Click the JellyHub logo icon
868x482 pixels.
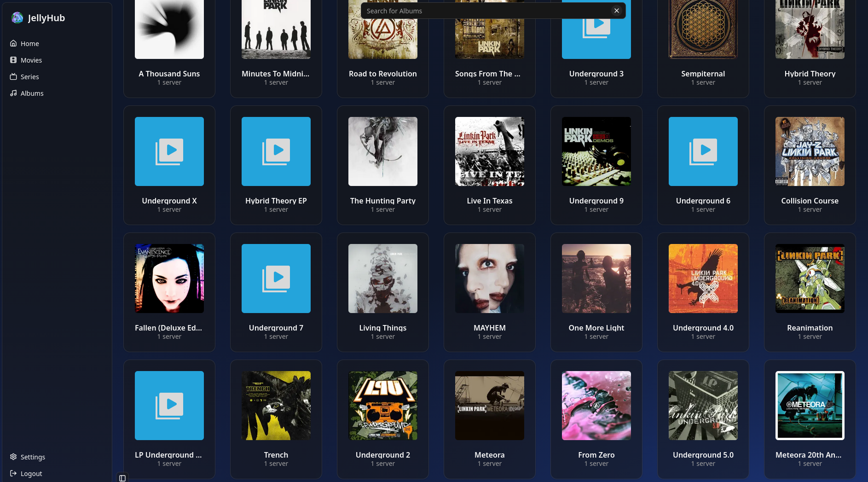[17, 18]
